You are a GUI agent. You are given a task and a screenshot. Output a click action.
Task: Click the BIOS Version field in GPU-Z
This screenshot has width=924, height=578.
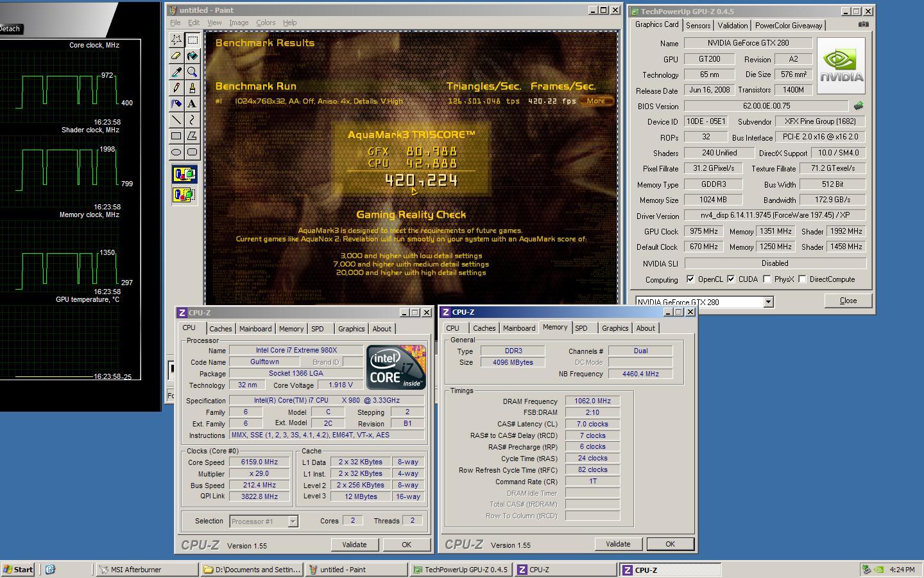[x=766, y=106]
